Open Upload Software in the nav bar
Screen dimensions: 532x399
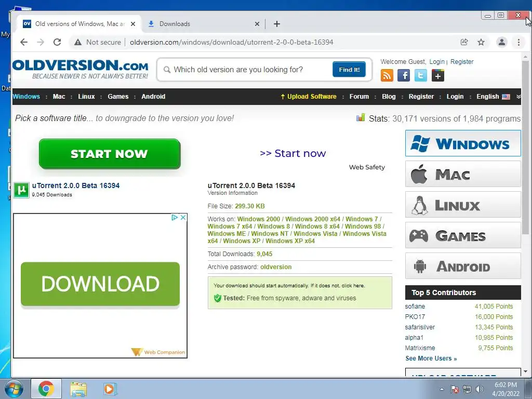click(309, 96)
